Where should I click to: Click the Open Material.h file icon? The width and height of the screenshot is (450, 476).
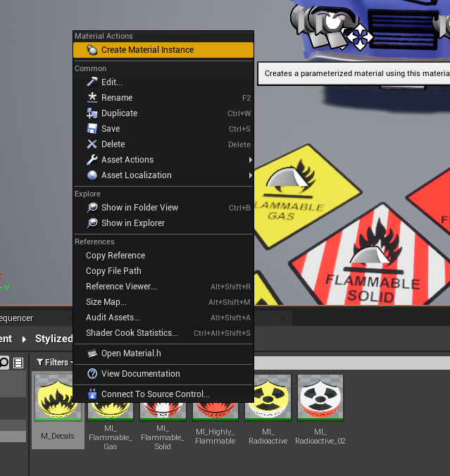[92, 353]
